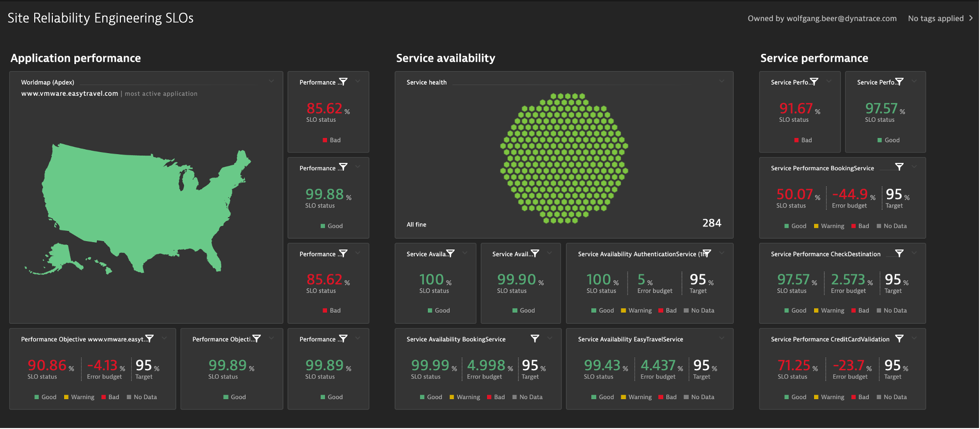
Task: Open Service Availability EasyTravelService tile chevron menu
Action: (722, 338)
